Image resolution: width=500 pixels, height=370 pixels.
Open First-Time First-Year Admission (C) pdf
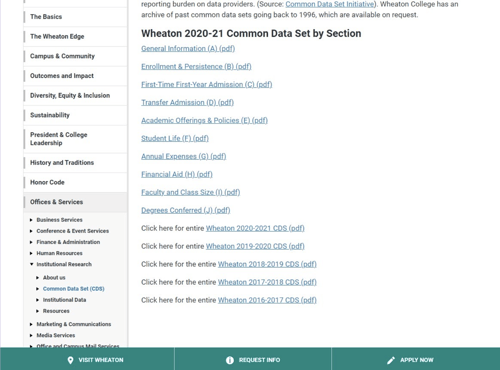[207, 85]
